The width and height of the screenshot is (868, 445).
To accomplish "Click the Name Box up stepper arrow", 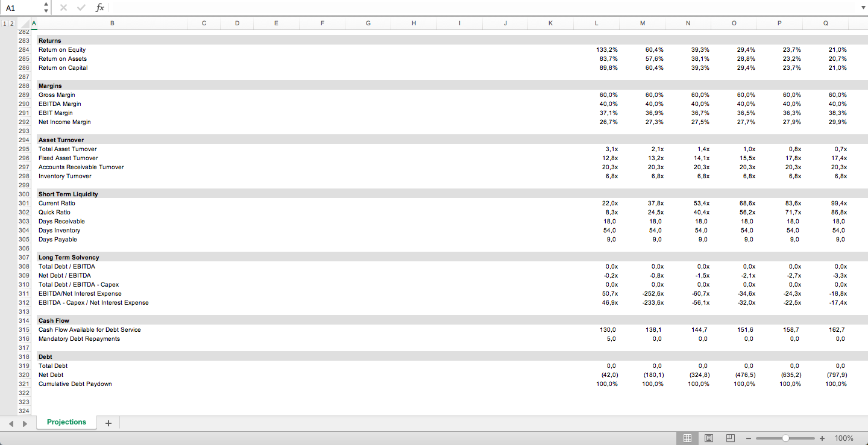I will click(x=45, y=4).
